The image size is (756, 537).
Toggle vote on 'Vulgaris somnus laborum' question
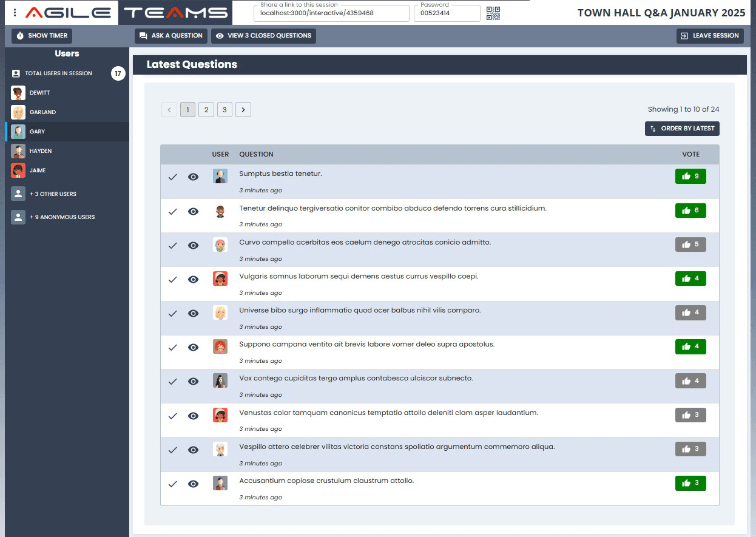[690, 279]
